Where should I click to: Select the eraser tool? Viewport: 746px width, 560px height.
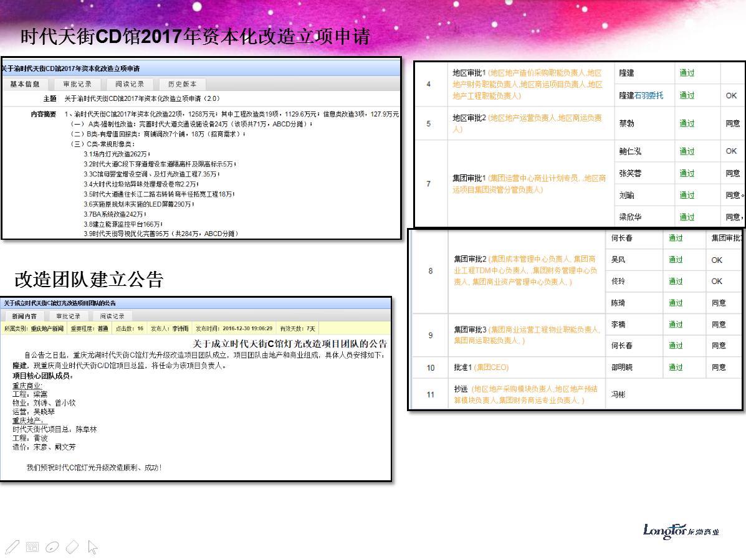(72, 547)
